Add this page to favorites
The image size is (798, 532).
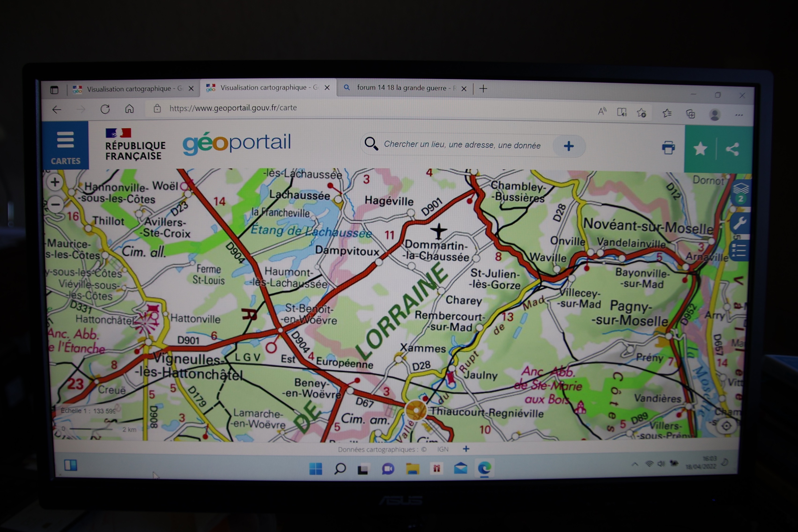point(641,113)
